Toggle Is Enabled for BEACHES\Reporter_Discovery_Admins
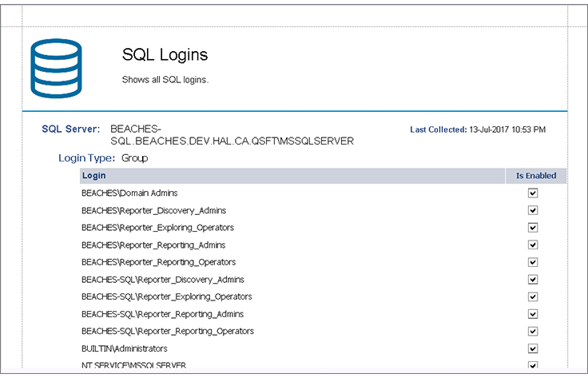 tap(533, 210)
